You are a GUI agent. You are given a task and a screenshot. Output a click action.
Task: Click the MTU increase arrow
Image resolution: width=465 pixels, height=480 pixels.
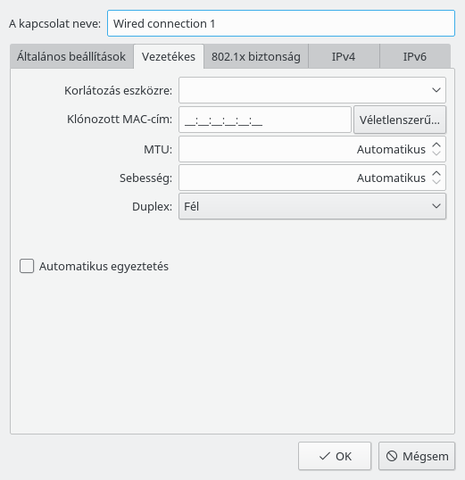(436, 145)
